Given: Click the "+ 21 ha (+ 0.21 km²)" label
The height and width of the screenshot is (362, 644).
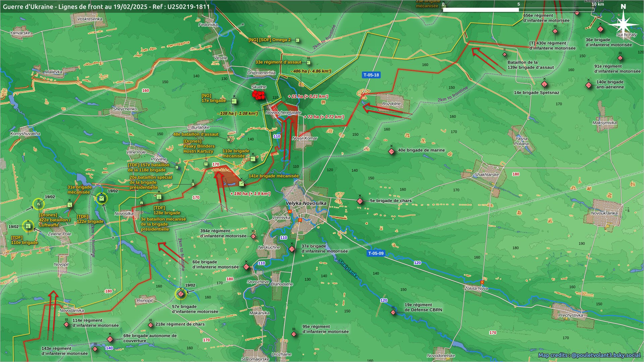Looking at the screenshot, I should (x=308, y=97).
